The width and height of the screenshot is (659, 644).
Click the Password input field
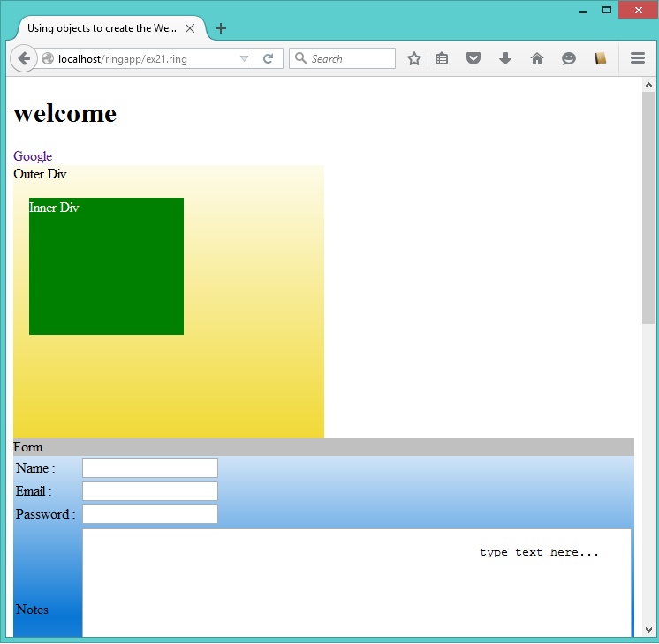[x=150, y=514]
